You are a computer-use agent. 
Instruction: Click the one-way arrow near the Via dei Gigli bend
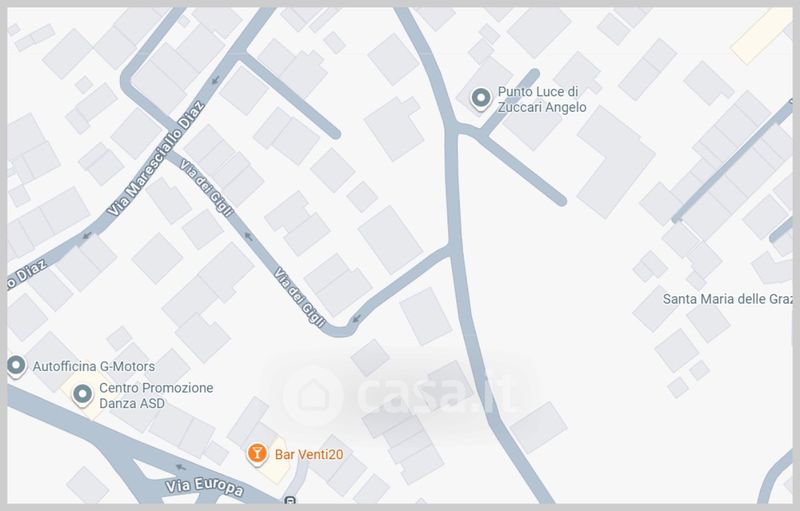tap(356, 319)
